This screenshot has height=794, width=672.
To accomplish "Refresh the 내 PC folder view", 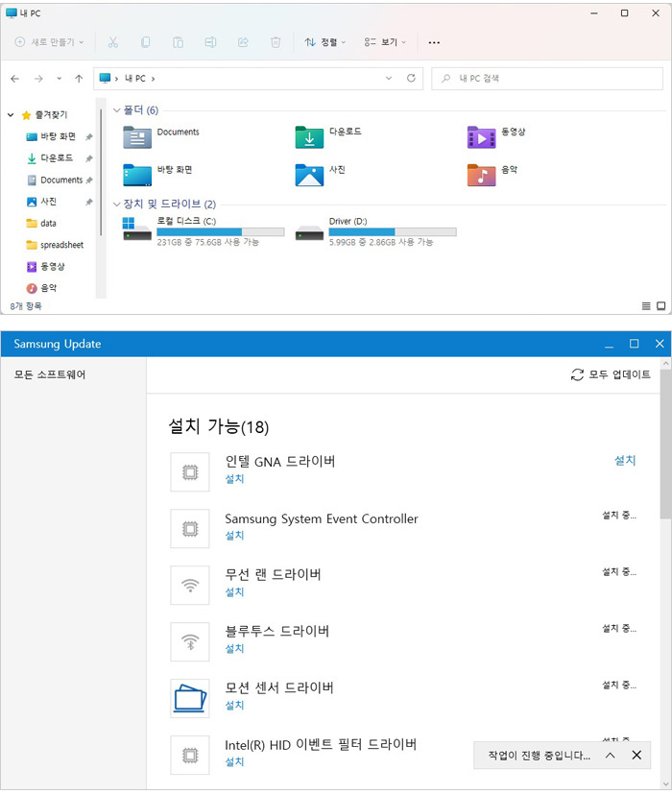I will pos(411,78).
